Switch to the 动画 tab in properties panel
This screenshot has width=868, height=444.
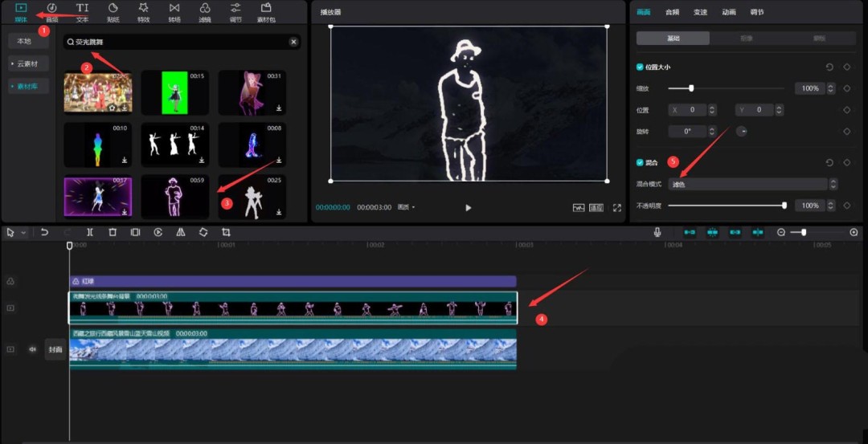pos(728,12)
